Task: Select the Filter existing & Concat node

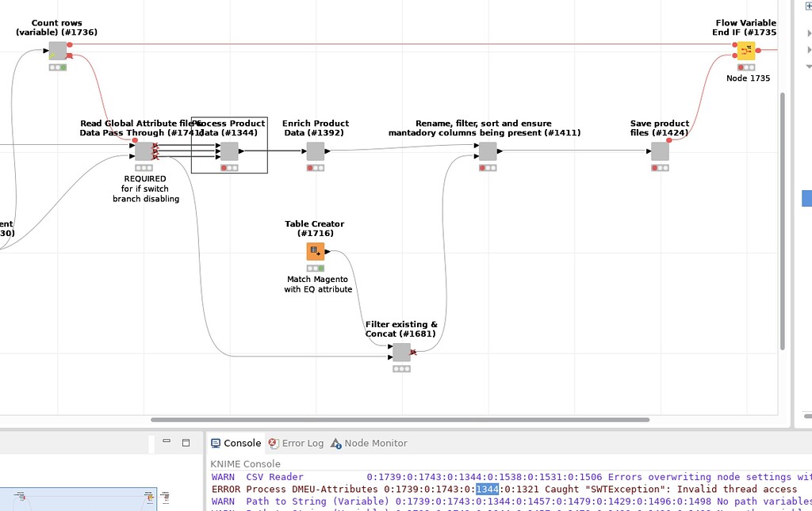Action: (401, 353)
